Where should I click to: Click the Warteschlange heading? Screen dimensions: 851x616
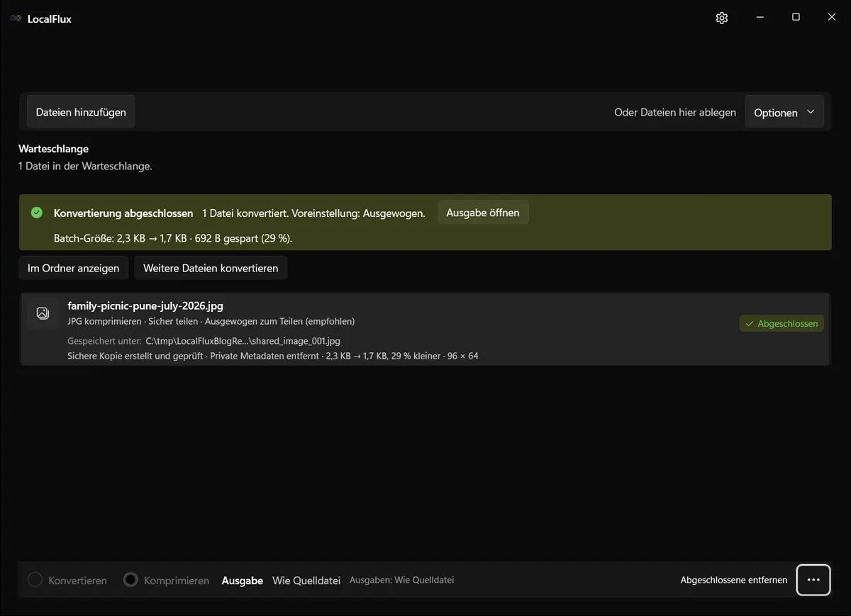(54, 149)
